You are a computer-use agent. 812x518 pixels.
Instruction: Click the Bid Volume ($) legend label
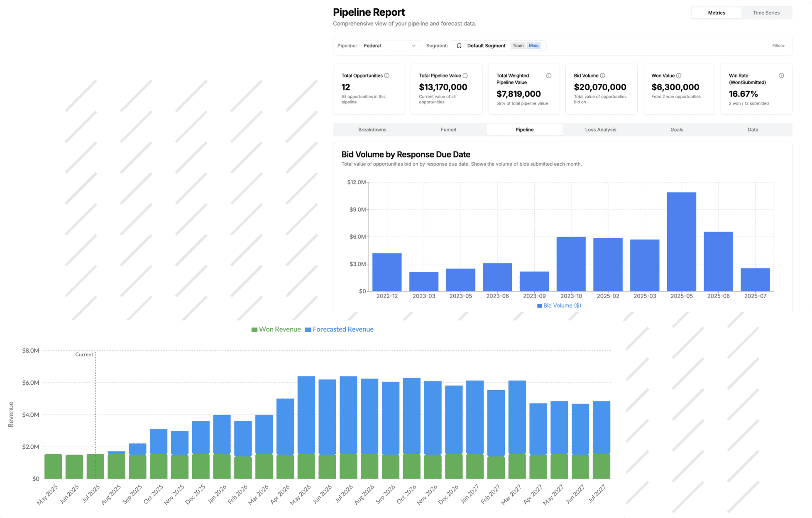tap(559, 305)
